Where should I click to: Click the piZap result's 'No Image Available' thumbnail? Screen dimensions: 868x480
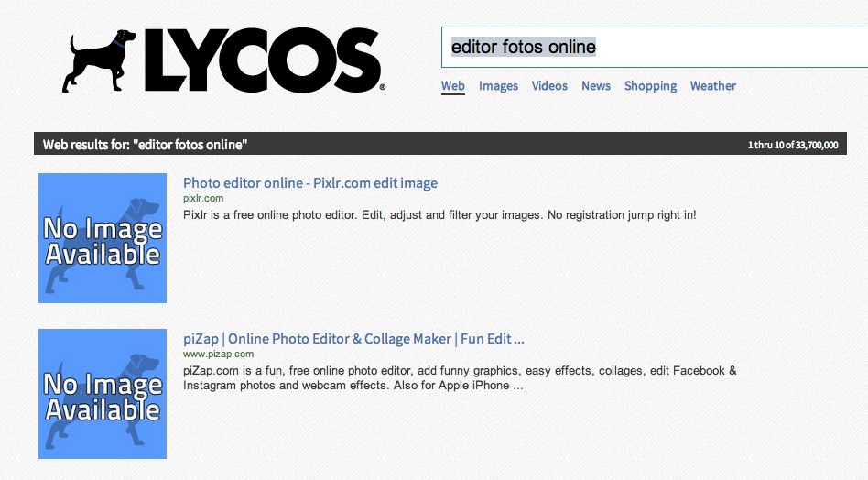(x=103, y=394)
